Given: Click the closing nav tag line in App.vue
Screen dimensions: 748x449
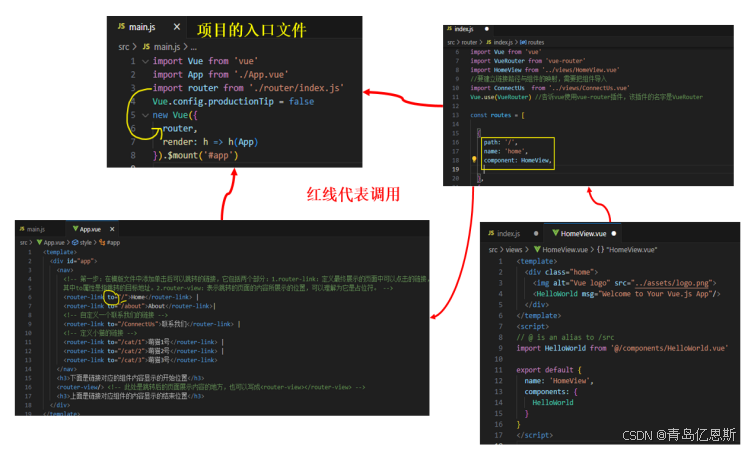Looking at the screenshot, I should [67, 369].
